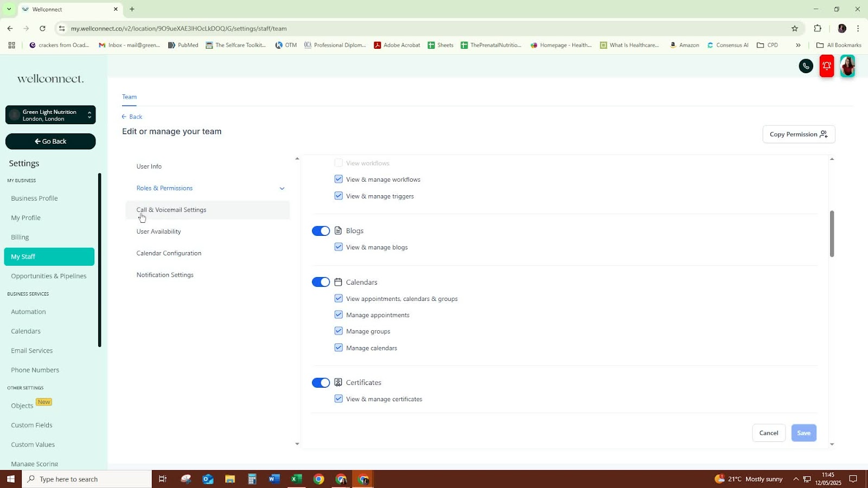Open the Consensus AI bookmark
The image size is (868, 488).
[x=727, y=45]
